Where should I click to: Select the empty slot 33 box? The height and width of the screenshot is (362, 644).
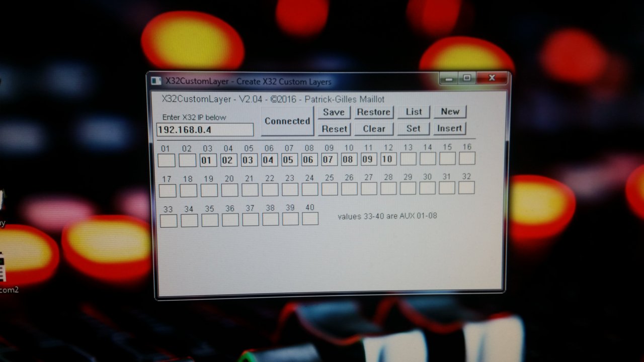pos(169,221)
